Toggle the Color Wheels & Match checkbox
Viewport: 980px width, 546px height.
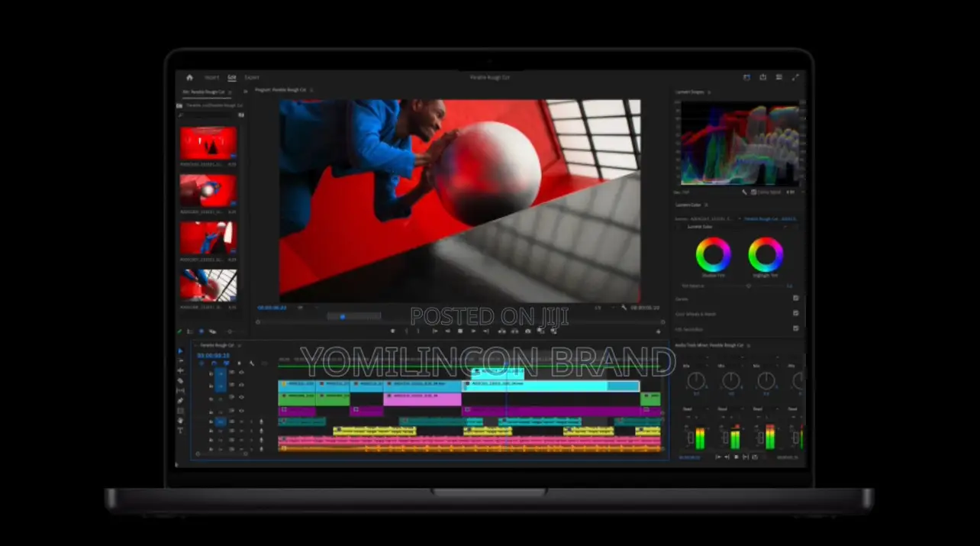795,313
